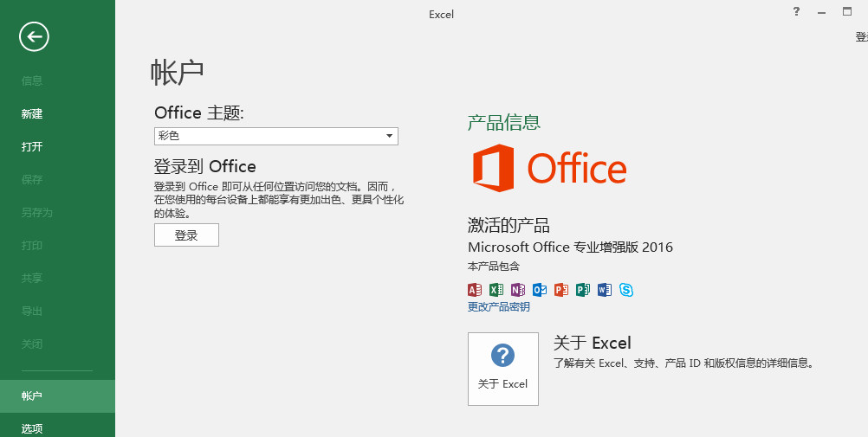Click the Office 主题: label

coord(199,112)
